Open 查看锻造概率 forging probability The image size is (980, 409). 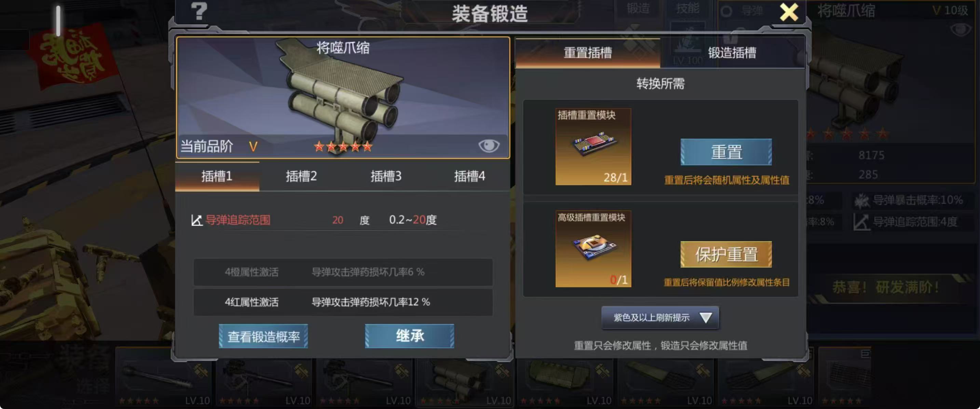click(x=263, y=336)
